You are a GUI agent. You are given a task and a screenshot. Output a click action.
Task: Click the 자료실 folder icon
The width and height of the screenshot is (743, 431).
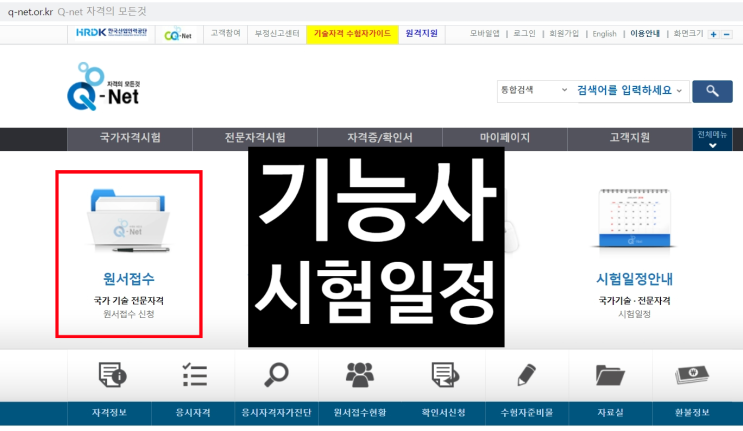point(610,375)
